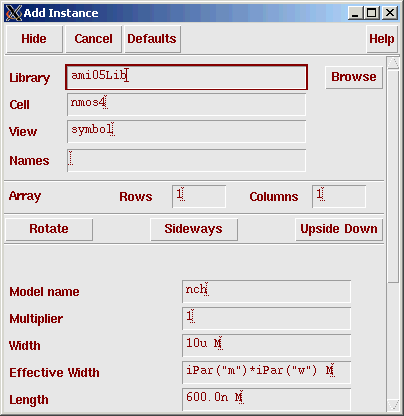Hide the Add Instance form
Image resolution: width=404 pixels, height=416 pixels.
34,39
